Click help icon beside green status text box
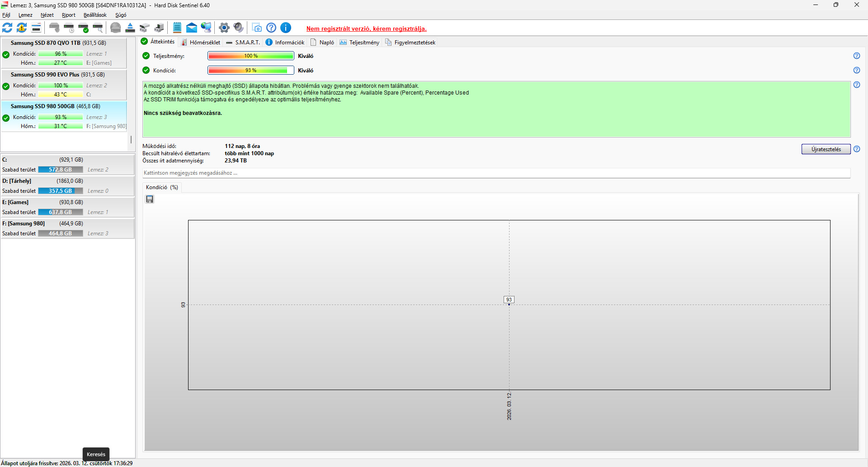868x467 pixels. click(857, 85)
